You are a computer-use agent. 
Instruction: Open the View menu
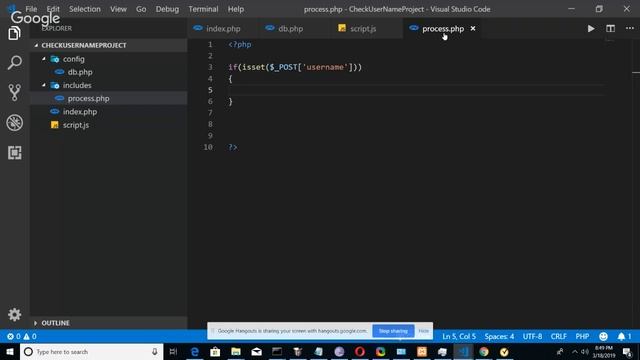tap(118, 9)
